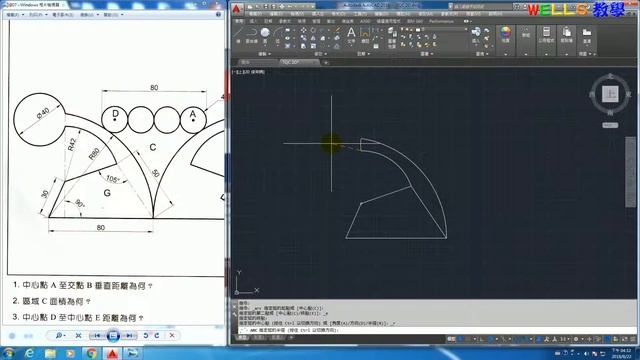Toggle ortho mode in AutoCAD status bar

click(482, 339)
